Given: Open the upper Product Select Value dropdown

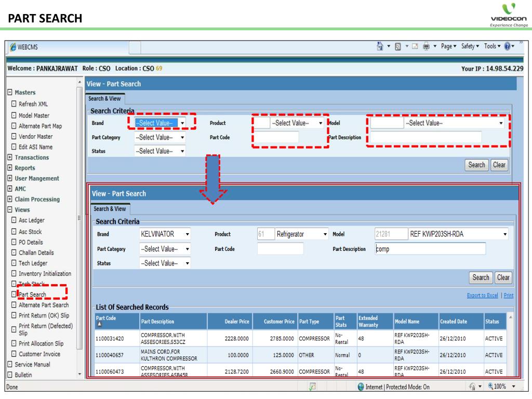Looking at the screenshot, I should tap(297, 123).
